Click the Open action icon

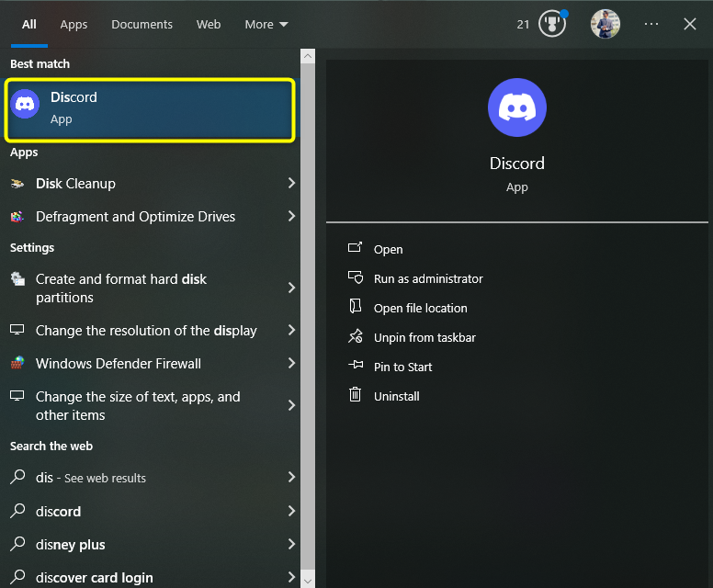(356, 247)
